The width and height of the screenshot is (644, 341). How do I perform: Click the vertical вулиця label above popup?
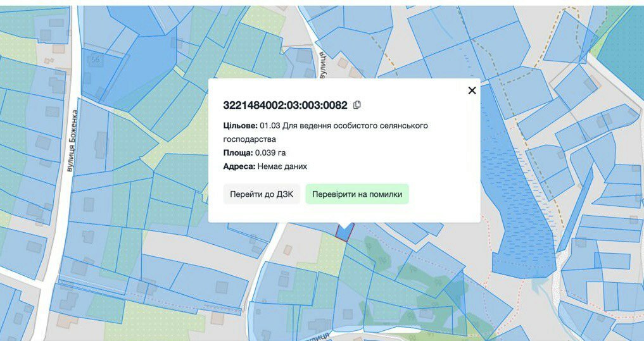pos(323,65)
